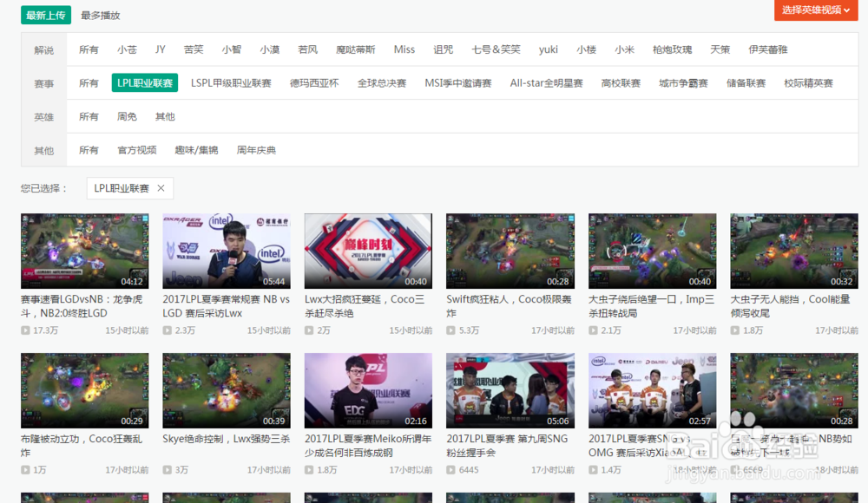Select event filter 全球总决赛
868x503 pixels.
381,83
